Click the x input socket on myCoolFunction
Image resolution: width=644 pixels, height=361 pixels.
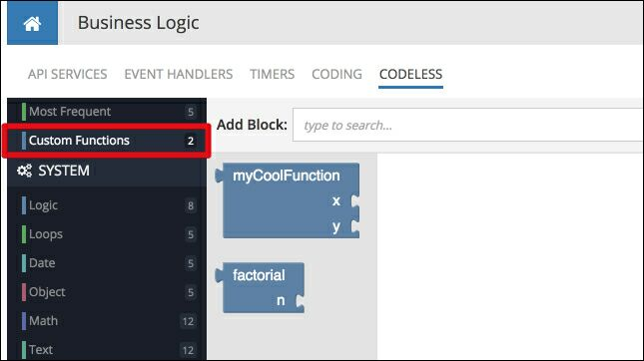click(355, 201)
